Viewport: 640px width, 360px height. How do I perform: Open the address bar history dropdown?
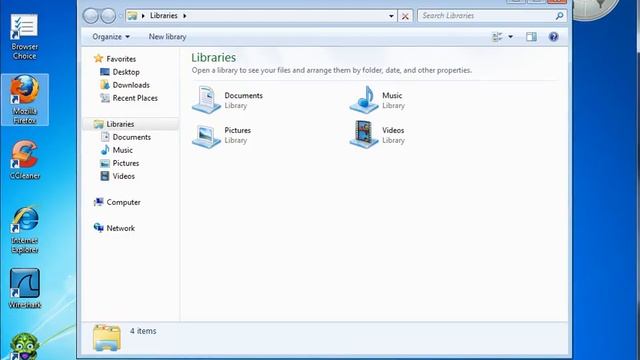click(x=391, y=16)
